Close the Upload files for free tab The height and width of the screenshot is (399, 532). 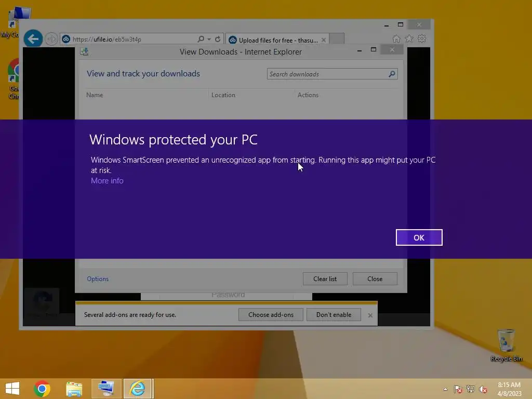pyautogui.click(x=324, y=40)
